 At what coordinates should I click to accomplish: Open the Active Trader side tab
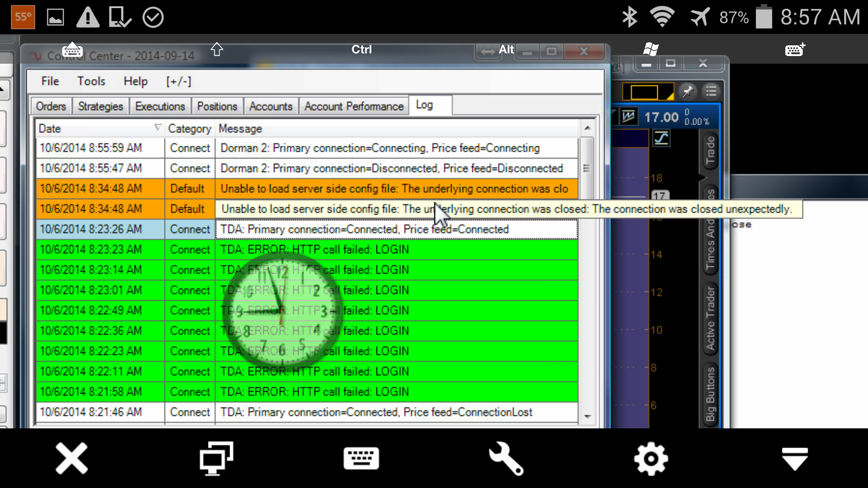(710, 319)
